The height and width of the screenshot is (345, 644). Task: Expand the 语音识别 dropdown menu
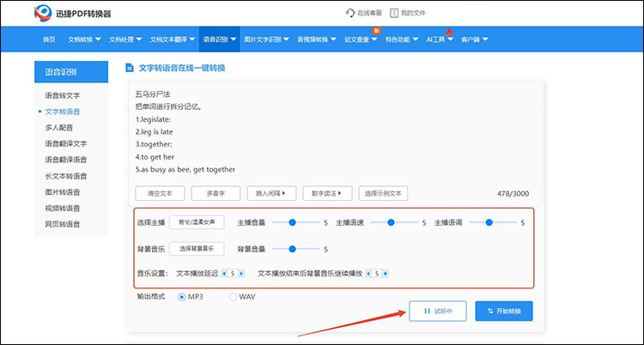(219, 39)
